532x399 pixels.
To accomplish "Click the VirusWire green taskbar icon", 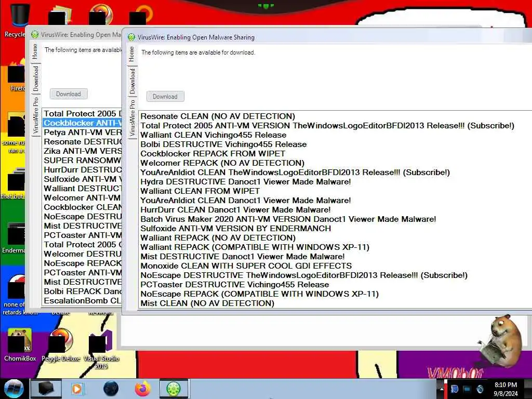I will click(x=174, y=389).
